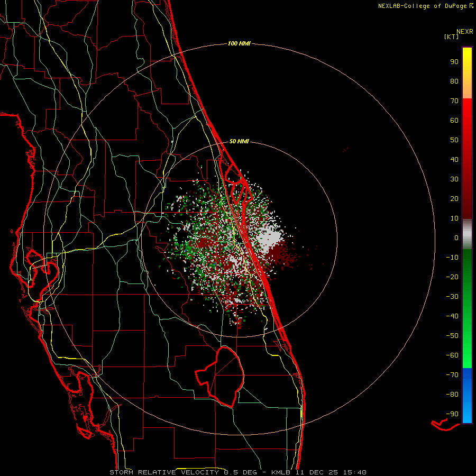Click the -30 value on velocity scale
The width and height of the screenshot is (476, 476).
(x=452, y=297)
